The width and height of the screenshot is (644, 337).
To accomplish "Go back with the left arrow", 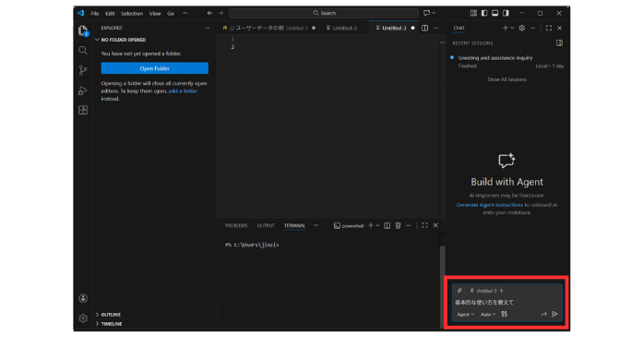I will click(209, 13).
